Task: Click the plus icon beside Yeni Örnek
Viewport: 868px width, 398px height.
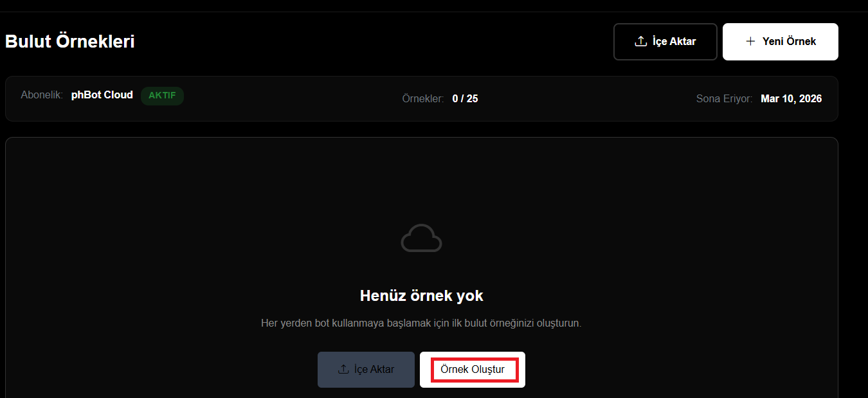Action: 750,42
